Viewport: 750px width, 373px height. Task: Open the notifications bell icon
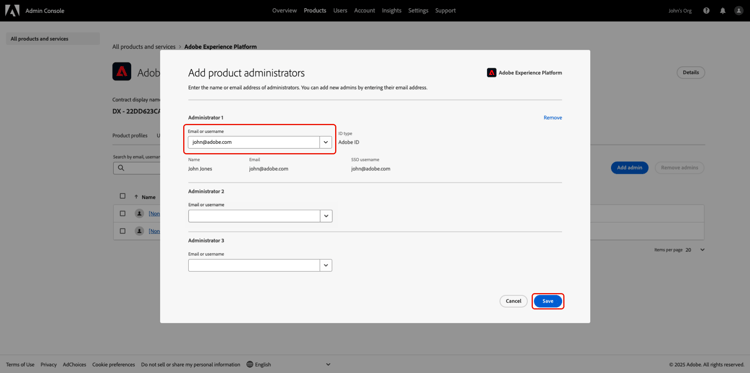(x=723, y=11)
